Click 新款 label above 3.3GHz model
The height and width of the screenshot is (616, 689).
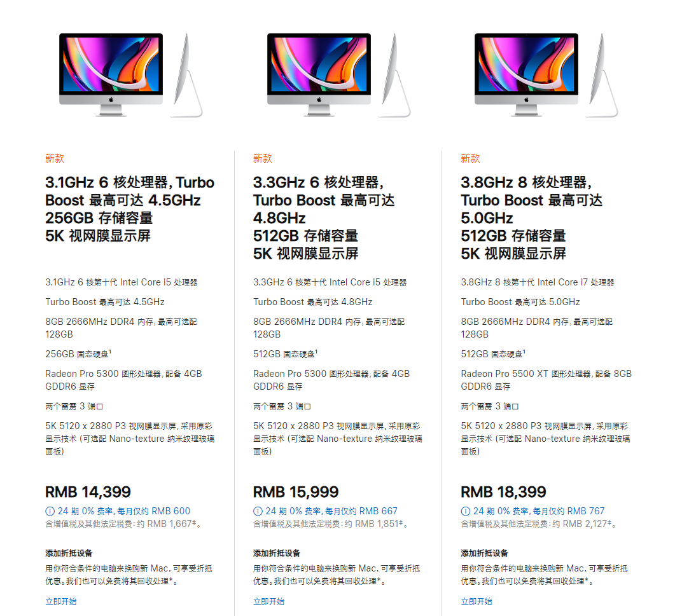coord(262,158)
